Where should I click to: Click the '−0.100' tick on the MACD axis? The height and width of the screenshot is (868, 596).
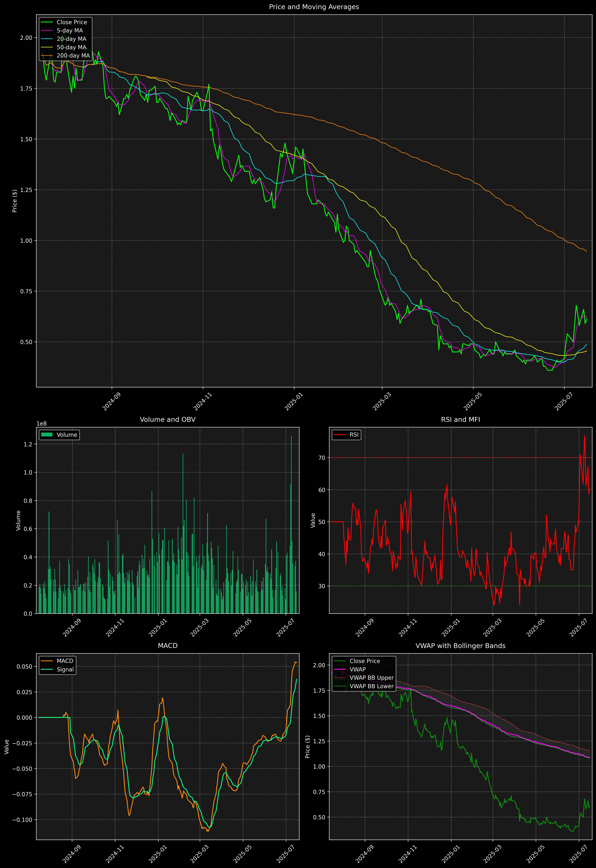tap(22, 820)
